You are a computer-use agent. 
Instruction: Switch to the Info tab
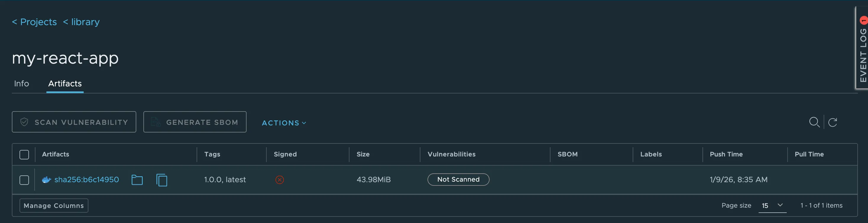pos(22,83)
